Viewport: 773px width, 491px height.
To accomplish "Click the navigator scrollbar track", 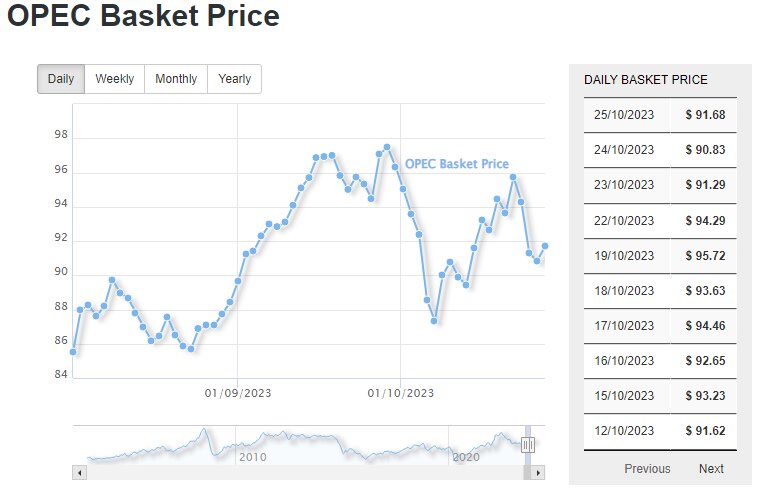I will point(300,472).
